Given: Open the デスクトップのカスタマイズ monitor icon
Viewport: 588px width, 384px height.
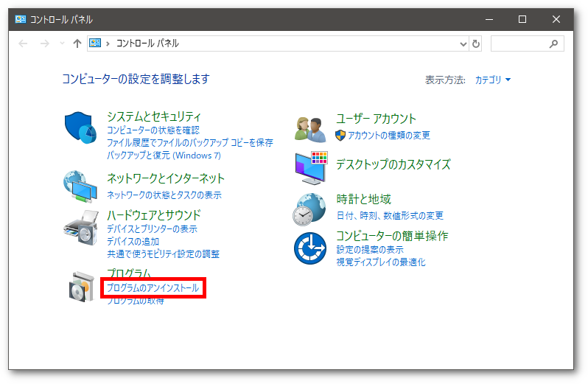Looking at the screenshot, I should click(x=311, y=168).
